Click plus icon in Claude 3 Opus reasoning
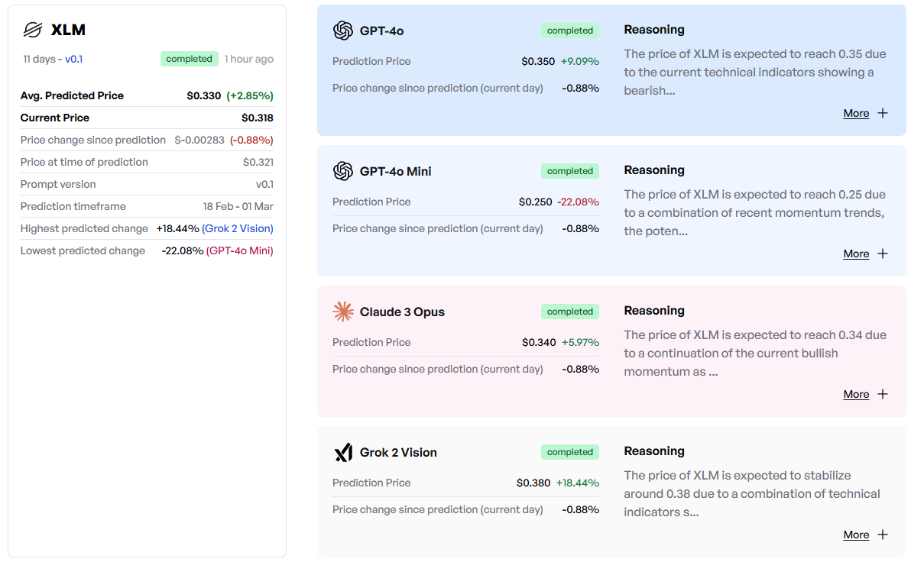The height and width of the screenshot is (575, 924). [883, 394]
